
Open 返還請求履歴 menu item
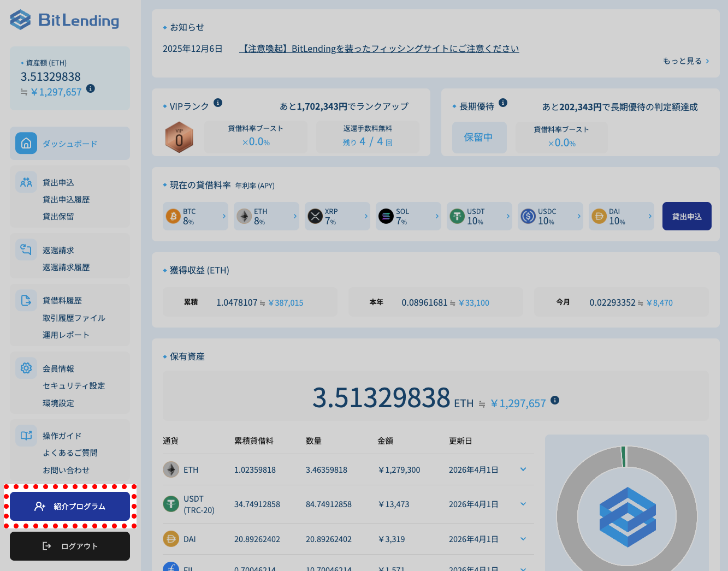(66, 267)
